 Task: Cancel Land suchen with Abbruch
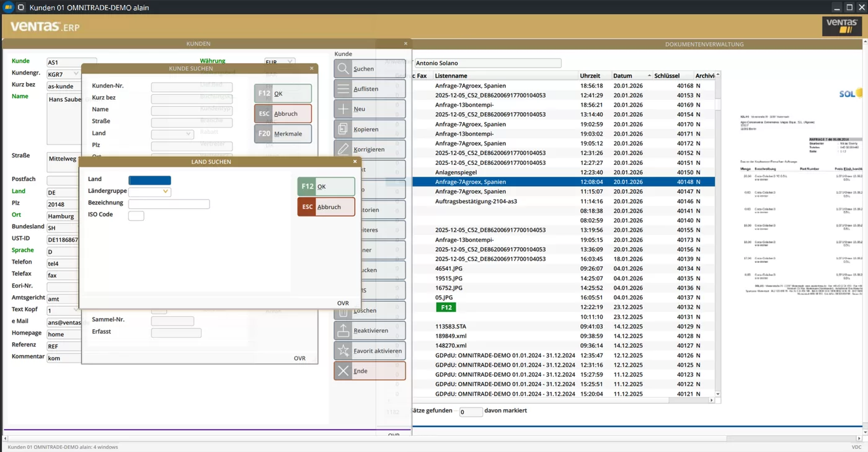326,207
